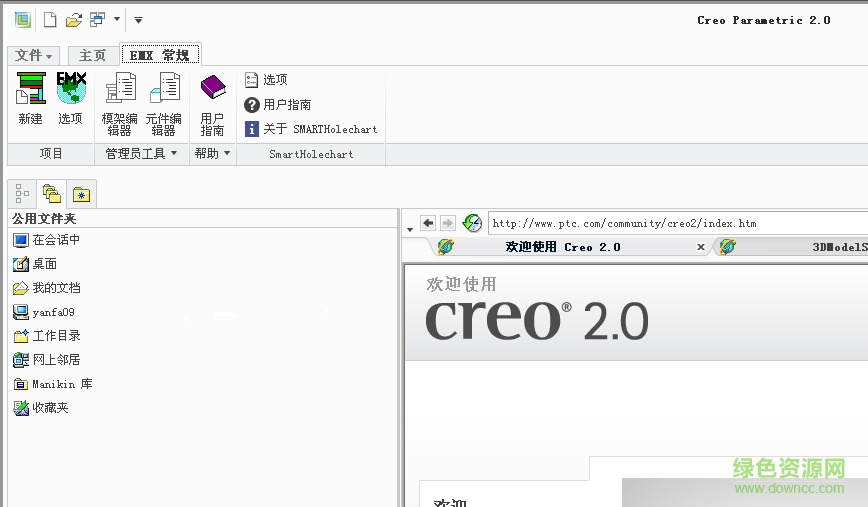This screenshot has height=507, width=868.
Task: Expand the small browser toolbar arrow
Action: pos(410,229)
